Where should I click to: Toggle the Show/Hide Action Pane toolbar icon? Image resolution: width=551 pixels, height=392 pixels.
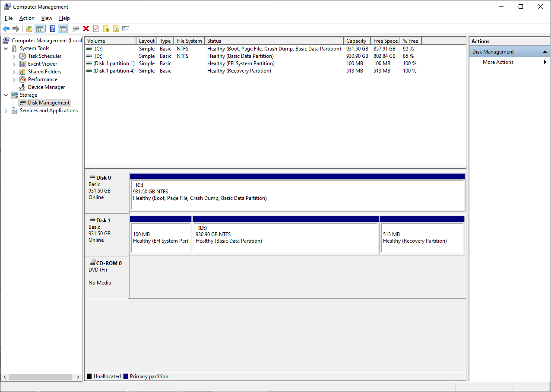(63, 28)
